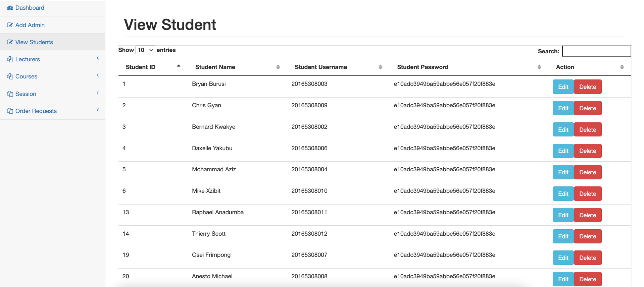This screenshot has width=644, height=287.
Task: Edit student Mohammad Aziz
Action: (x=563, y=172)
